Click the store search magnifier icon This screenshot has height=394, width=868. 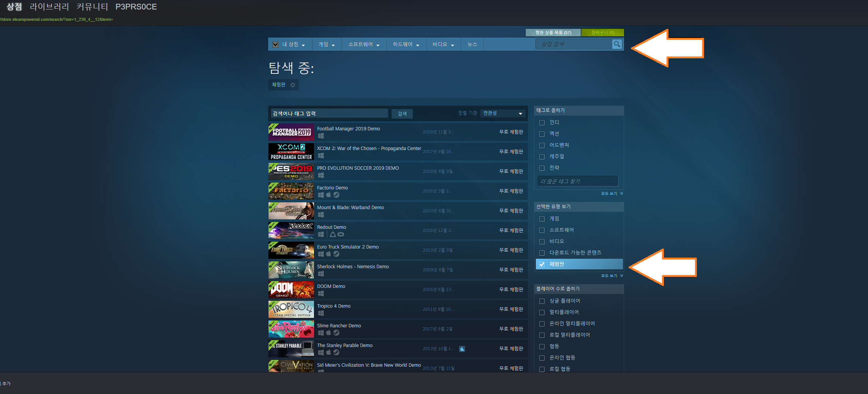coord(617,44)
